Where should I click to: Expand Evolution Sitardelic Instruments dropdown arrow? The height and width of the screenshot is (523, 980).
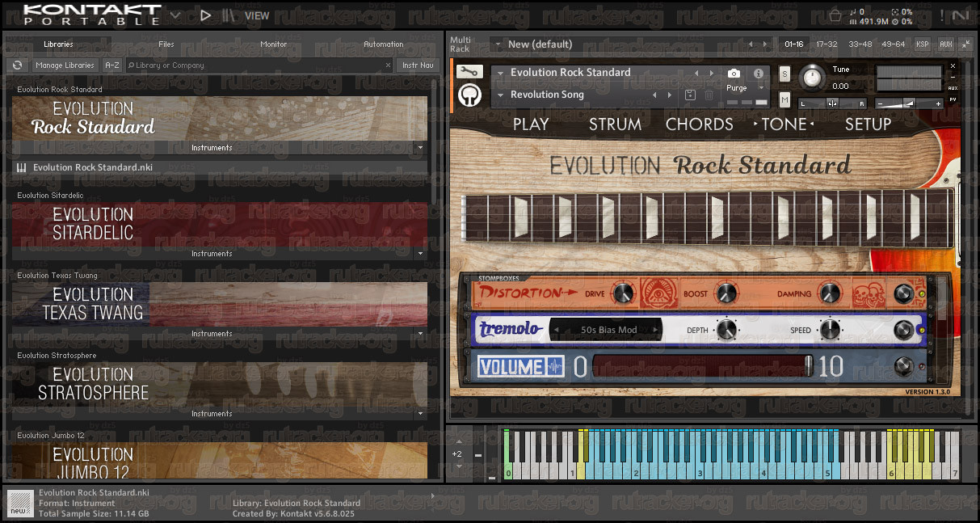[419, 254]
